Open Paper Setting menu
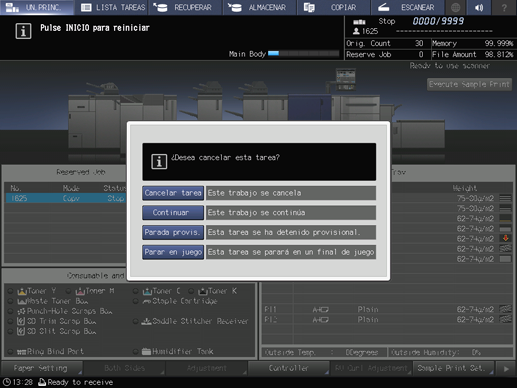The image size is (517, 388). (41, 368)
